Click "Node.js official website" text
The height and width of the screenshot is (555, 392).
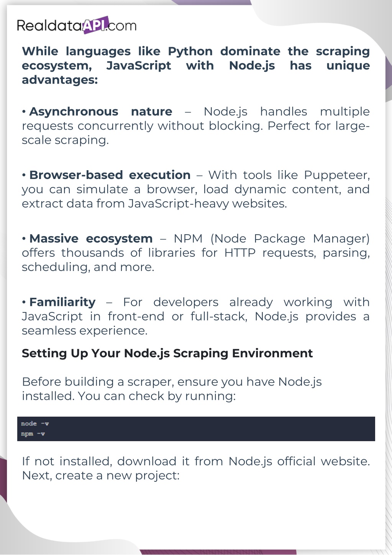tap(299, 461)
